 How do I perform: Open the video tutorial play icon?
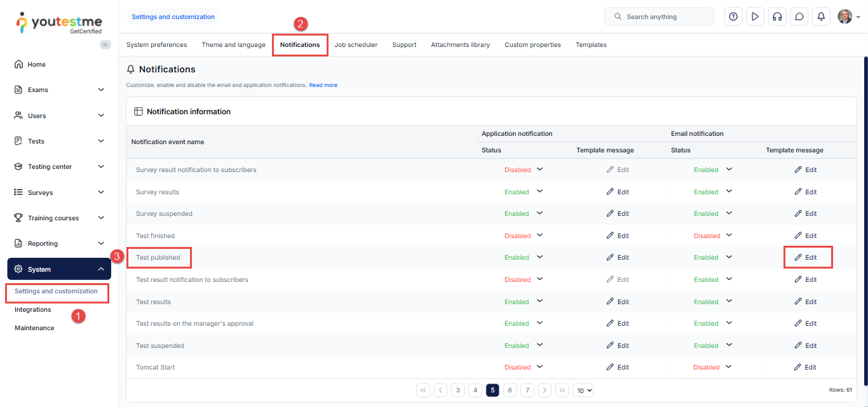click(755, 17)
